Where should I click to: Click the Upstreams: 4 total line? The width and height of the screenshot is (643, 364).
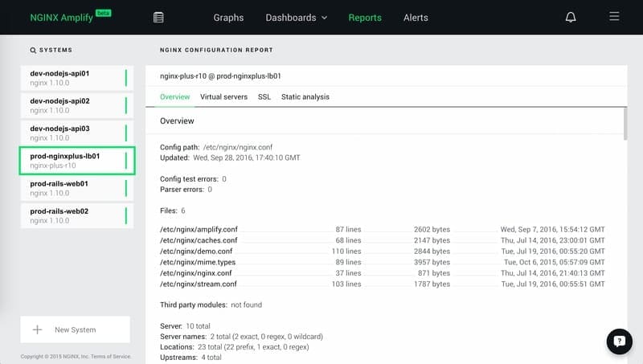190,358
